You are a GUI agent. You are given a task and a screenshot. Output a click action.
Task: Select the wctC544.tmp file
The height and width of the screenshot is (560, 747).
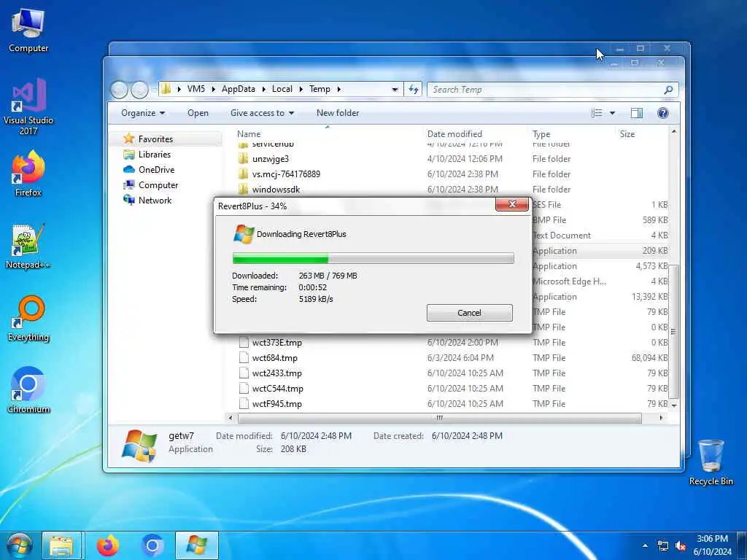click(x=277, y=388)
